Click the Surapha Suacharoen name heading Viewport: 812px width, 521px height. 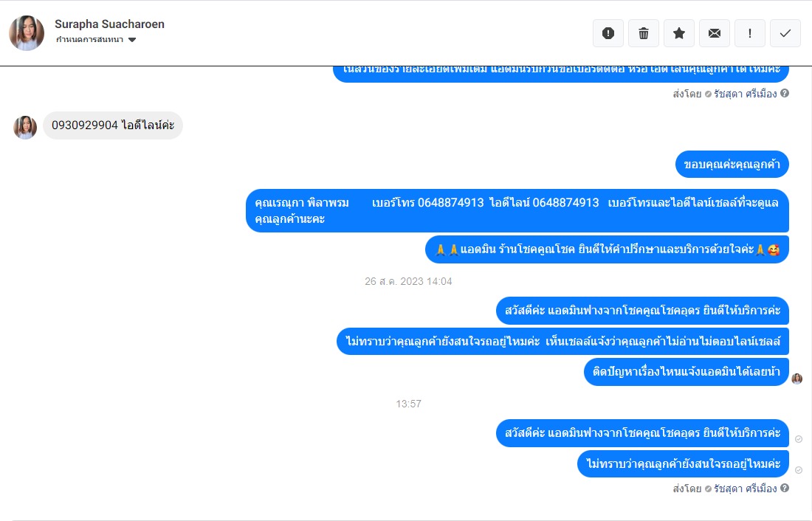[109, 24]
